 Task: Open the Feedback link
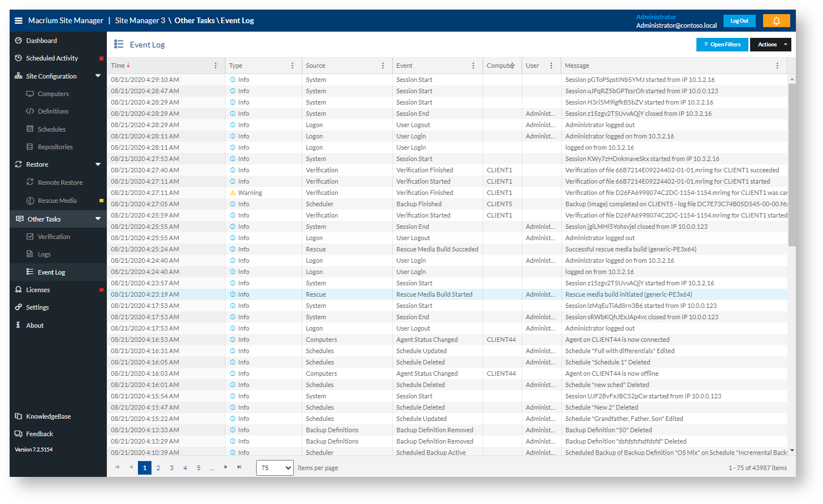tap(40, 434)
